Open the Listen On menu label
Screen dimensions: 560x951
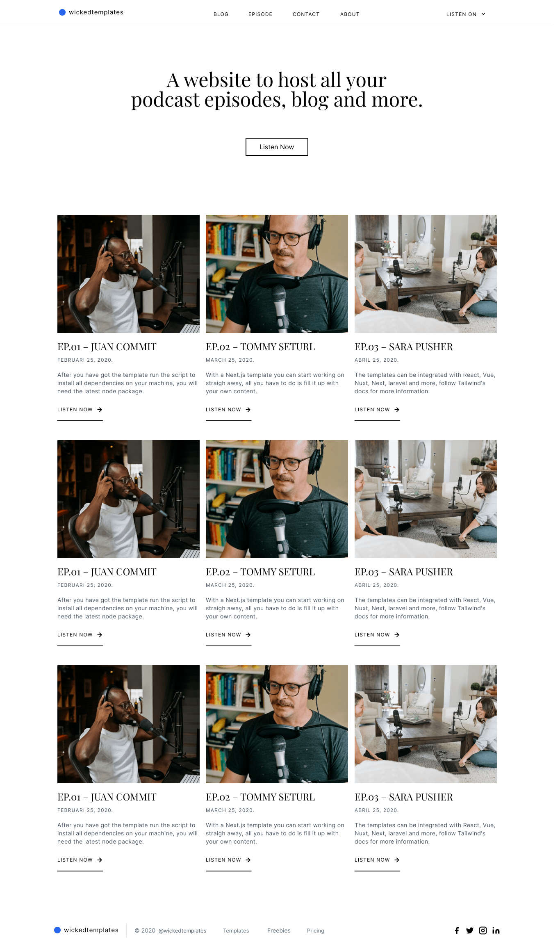coord(461,14)
